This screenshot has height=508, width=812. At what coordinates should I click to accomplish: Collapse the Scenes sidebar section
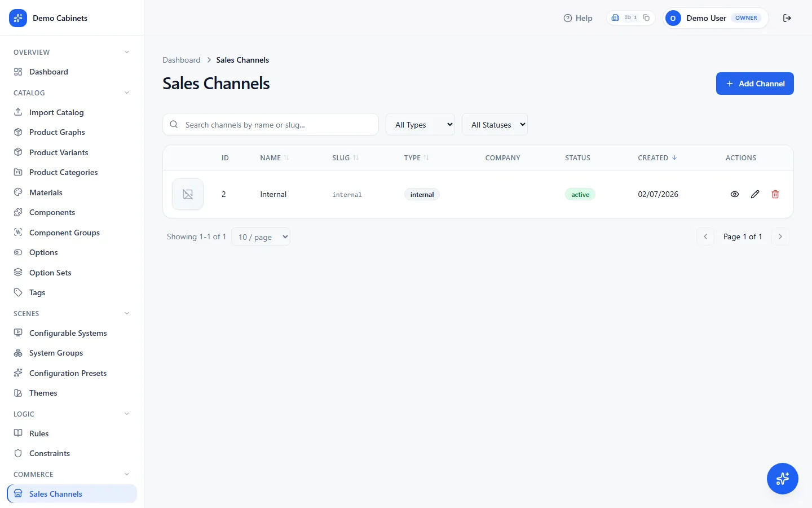click(x=127, y=313)
